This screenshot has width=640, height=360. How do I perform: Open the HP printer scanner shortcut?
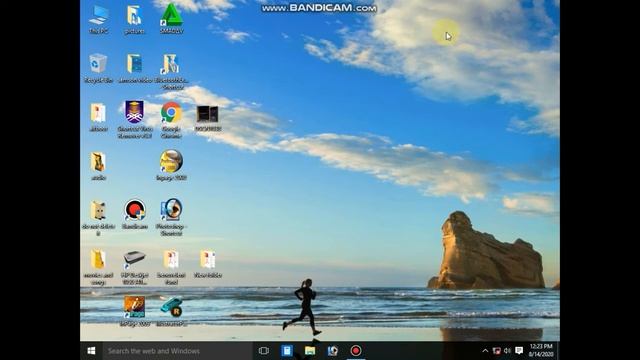click(x=135, y=267)
